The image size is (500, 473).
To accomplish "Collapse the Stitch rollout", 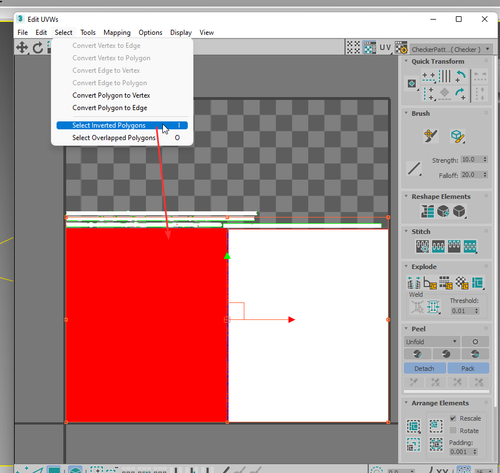I will point(406,231).
